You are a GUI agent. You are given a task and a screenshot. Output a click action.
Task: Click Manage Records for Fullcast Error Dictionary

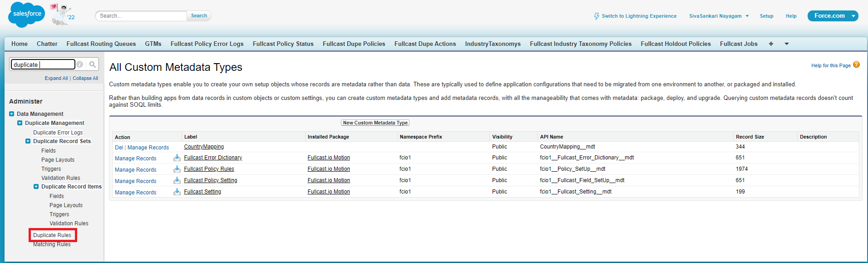coord(136,159)
